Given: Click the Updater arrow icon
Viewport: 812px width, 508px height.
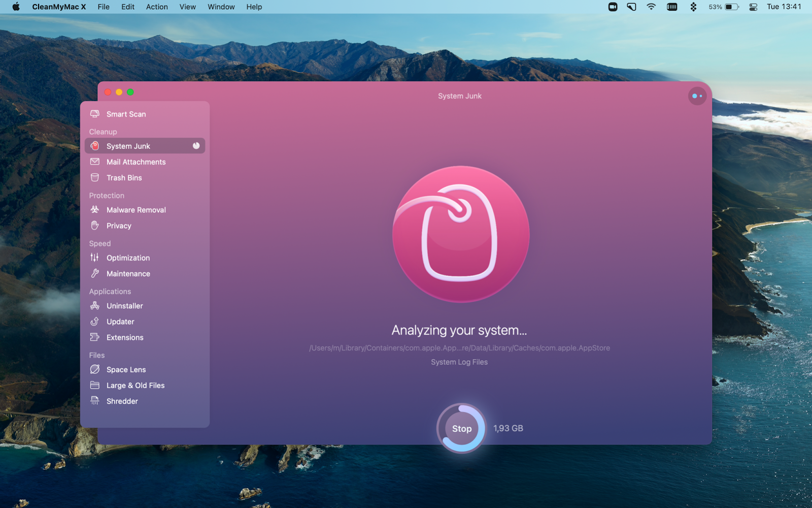Looking at the screenshot, I should pos(95,321).
